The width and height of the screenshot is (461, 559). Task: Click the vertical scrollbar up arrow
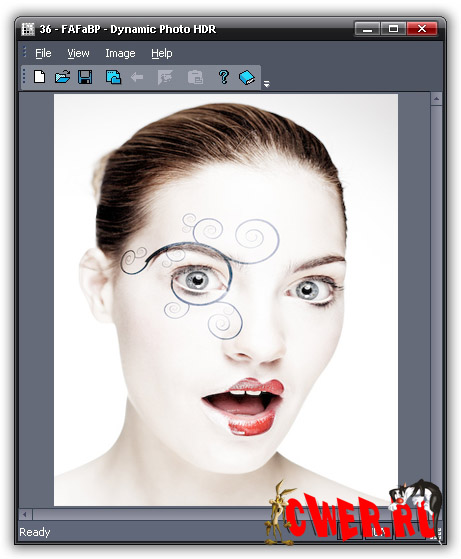coord(436,99)
